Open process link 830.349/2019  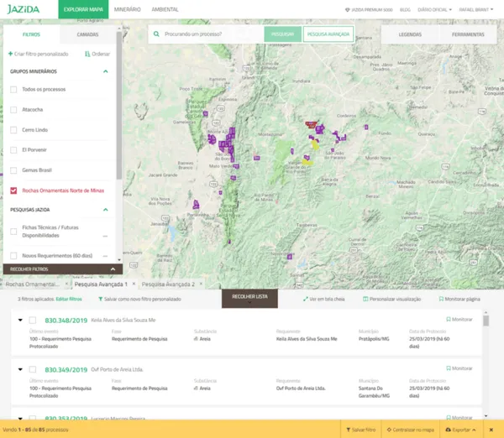click(x=66, y=369)
